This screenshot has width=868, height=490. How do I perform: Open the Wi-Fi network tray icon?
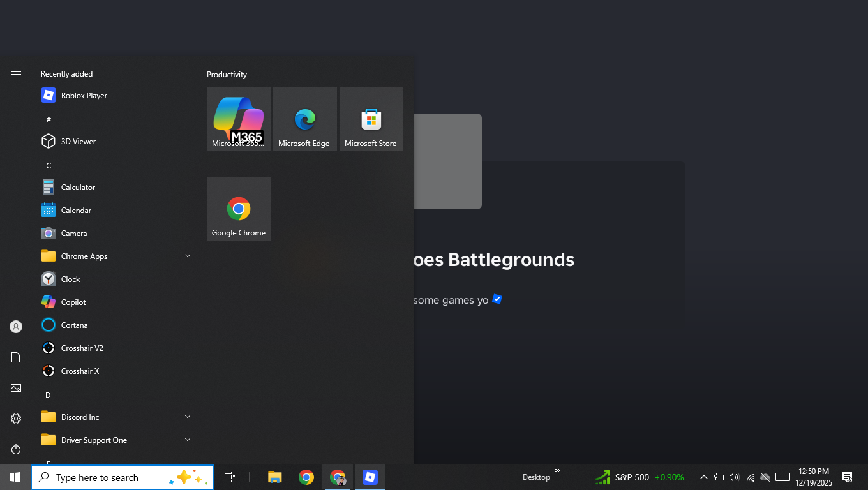click(x=751, y=477)
